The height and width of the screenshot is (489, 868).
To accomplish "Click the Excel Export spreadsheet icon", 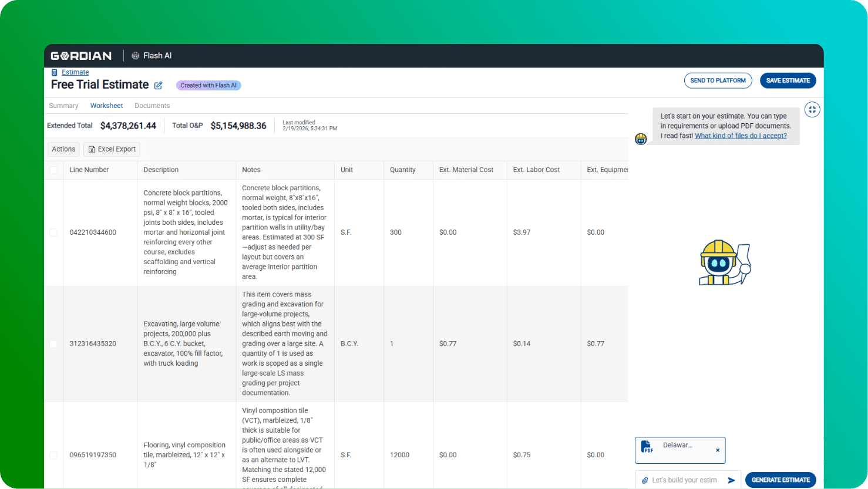I will click(92, 149).
